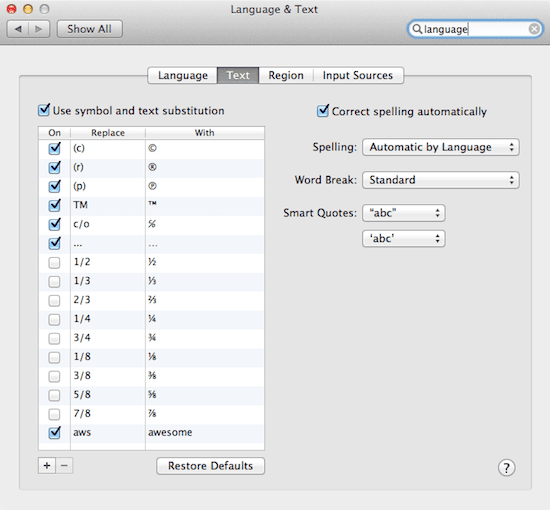
Task: Clear the search field text
Action: [x=534, y=29]
